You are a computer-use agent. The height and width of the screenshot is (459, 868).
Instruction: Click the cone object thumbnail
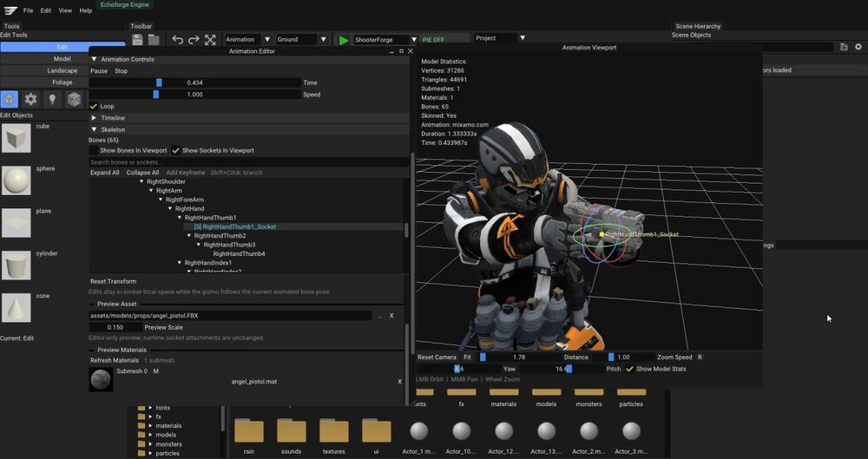16,307
